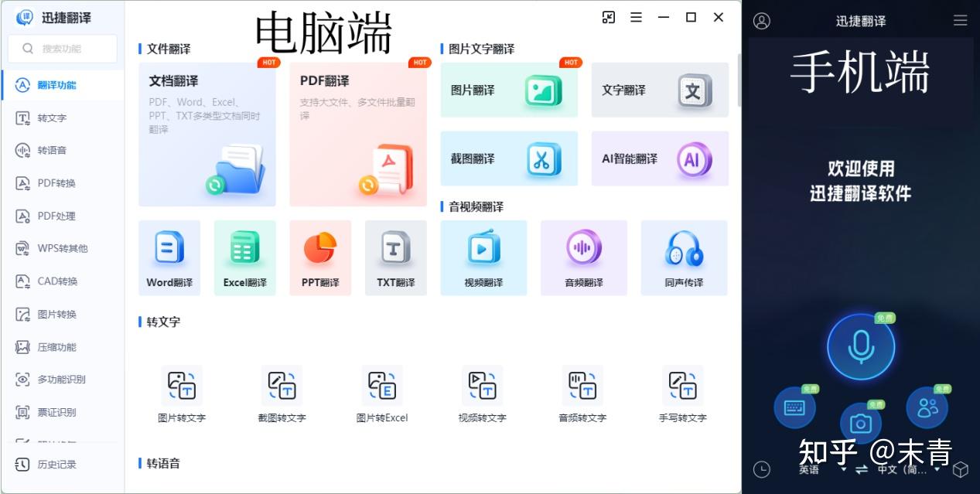
Task: Select 图片转换 in the sidebar
Action: (63, 314)
